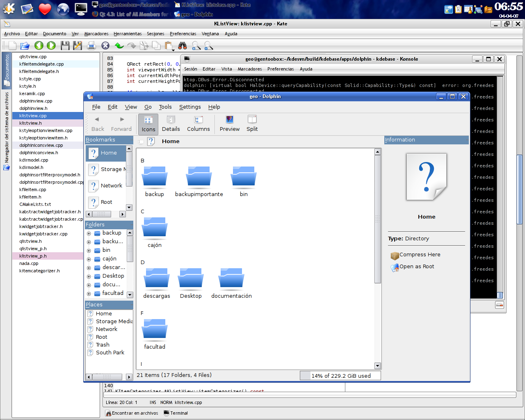The image size is (525, 420).
Task: Expand the docu... folder in Folders tree
Action: (x=89, y=285)
